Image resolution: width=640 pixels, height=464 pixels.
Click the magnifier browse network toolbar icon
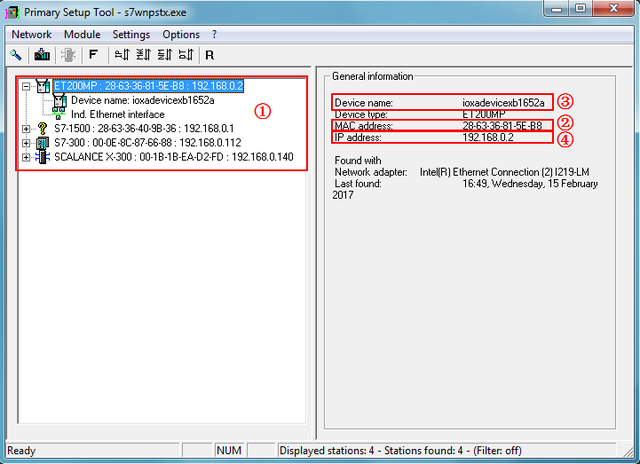(x=16, y=55)
